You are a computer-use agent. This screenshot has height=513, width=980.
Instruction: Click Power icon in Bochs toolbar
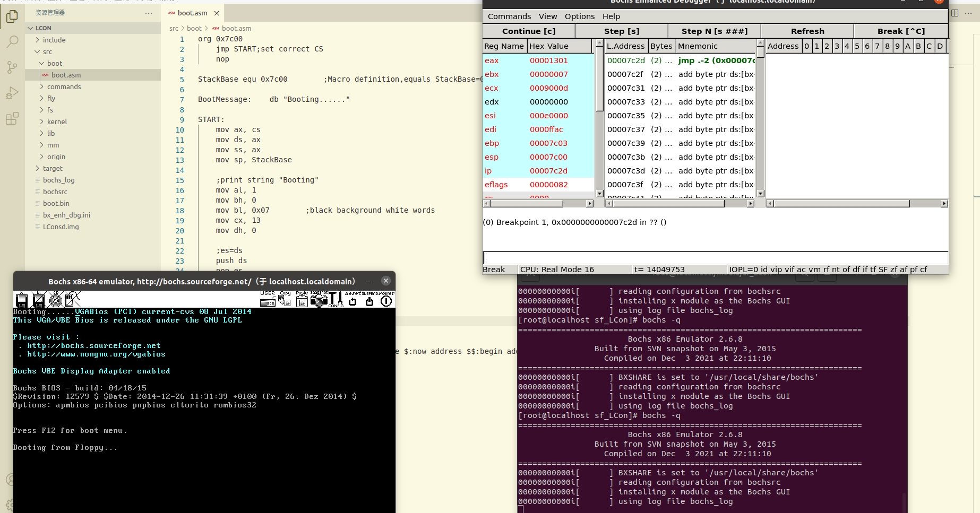click(386, 299)
